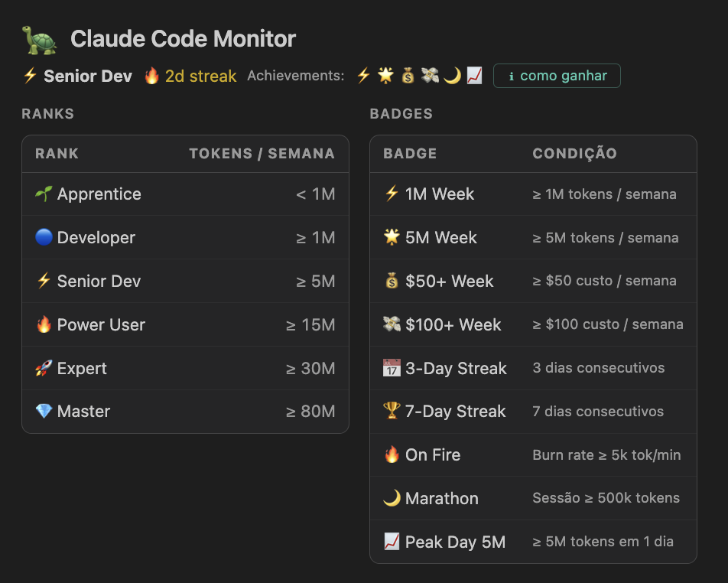The width and height of the screenshot is (728, 583).
Task: Click the Power User fire icon
Action: point(44,324)
